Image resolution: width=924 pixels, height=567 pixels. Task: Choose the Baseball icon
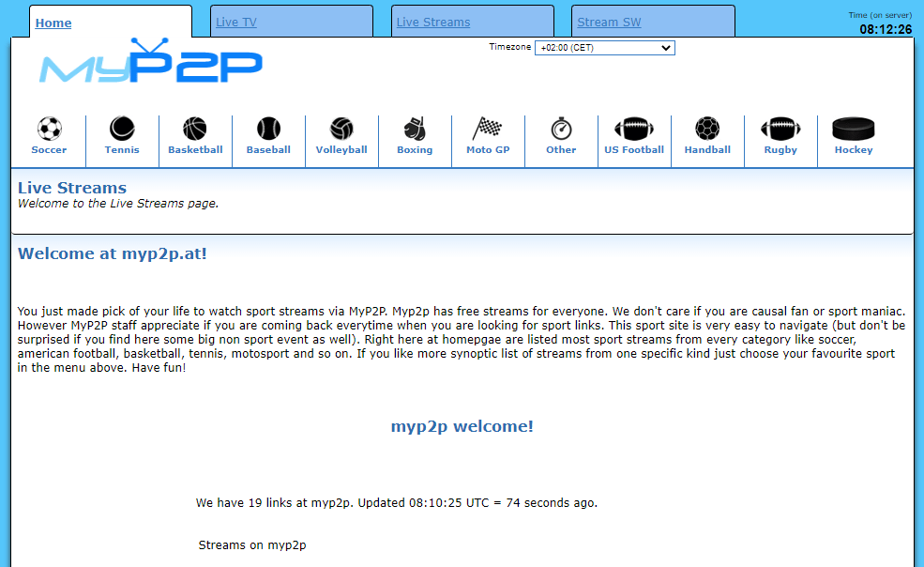click(268, 129)
